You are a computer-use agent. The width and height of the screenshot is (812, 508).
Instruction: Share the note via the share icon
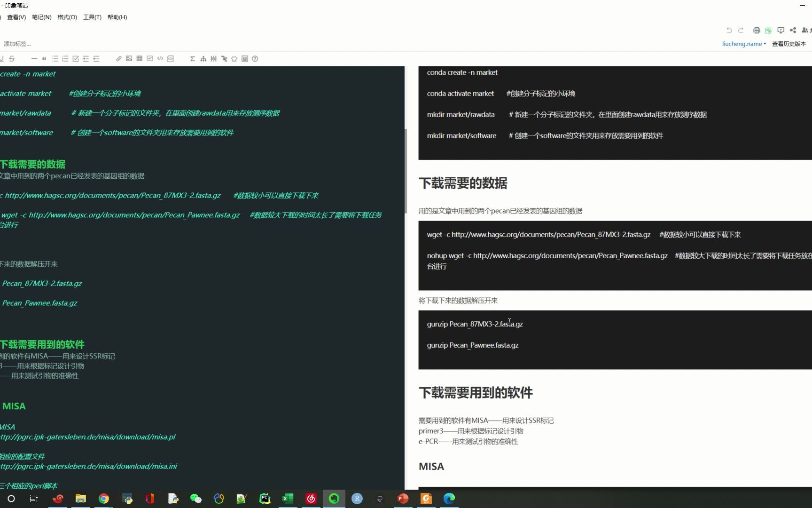pyautogui.click(x=793, y=30)
